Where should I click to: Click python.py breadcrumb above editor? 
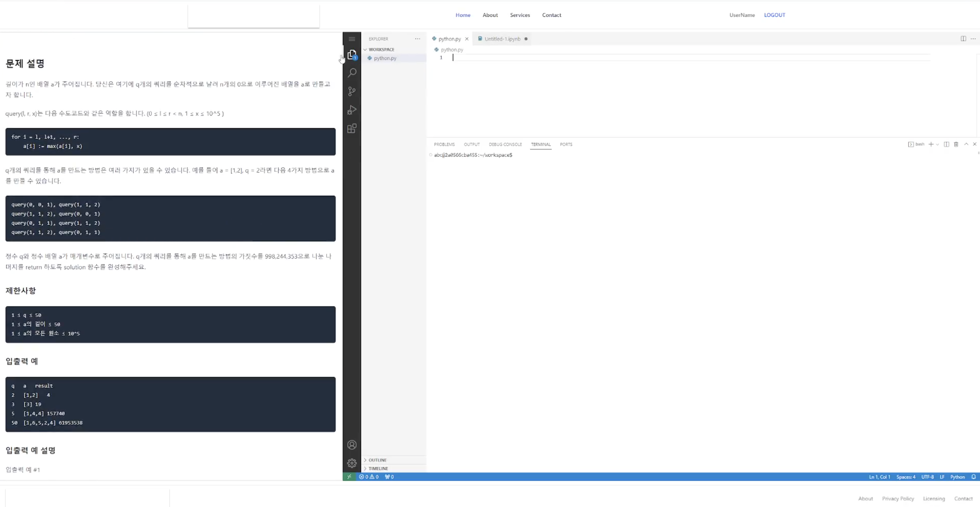[452, 49]
